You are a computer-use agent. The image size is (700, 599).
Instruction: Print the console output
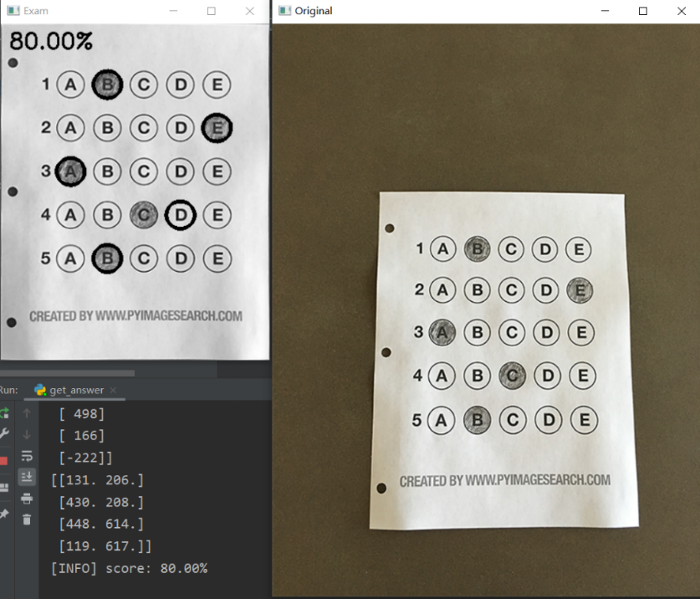click(x=27, y=499)
